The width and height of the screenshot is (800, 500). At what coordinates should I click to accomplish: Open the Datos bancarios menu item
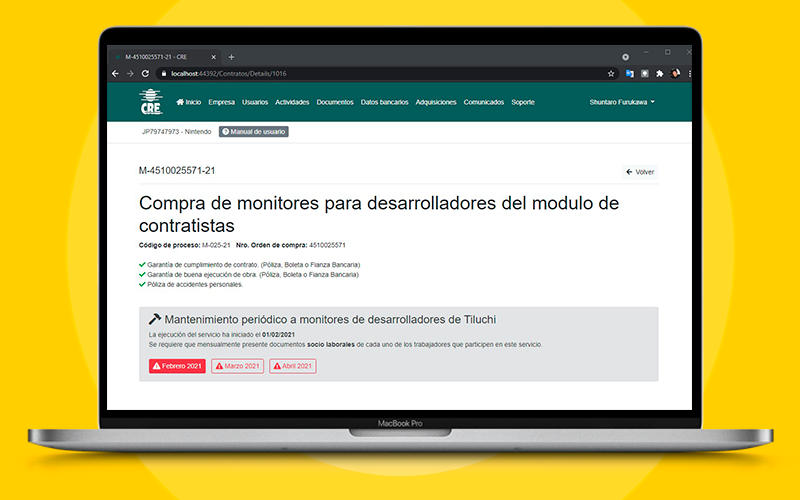385,102
